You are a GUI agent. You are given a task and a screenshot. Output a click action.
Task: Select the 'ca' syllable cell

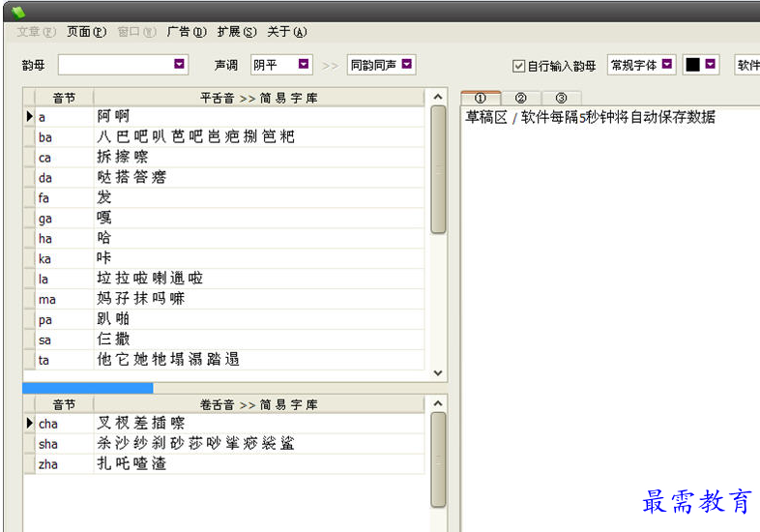tap(64, 158)
